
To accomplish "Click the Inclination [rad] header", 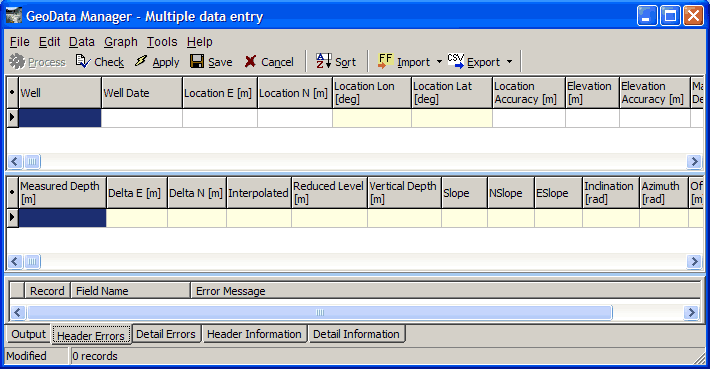I will coord(611,192).
